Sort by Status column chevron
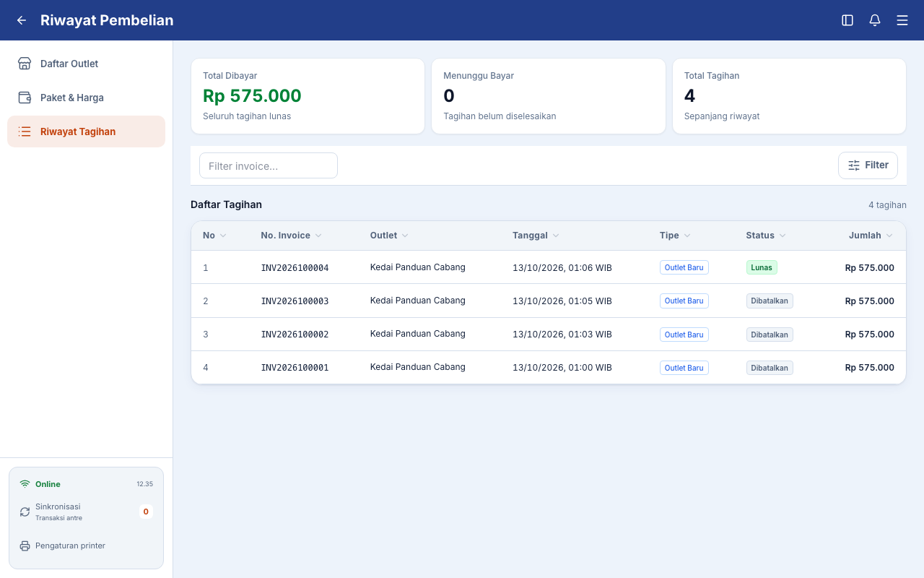 coord(783,236)
